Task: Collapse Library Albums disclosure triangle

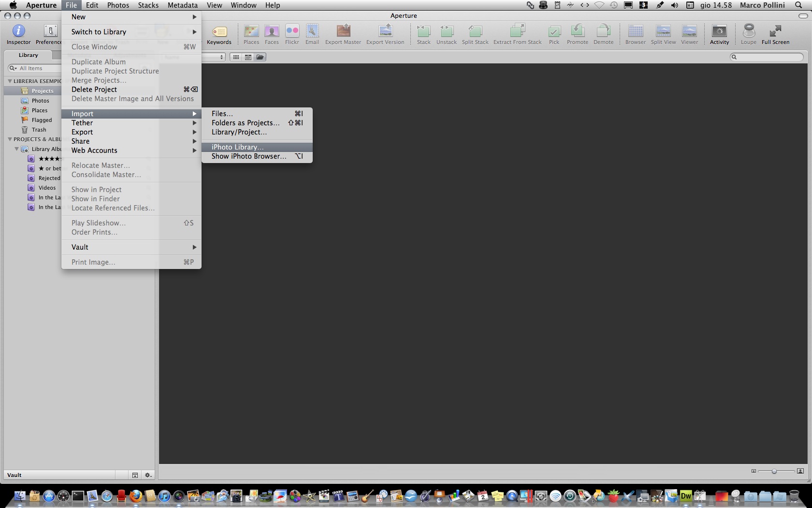Action: [16, 149]
